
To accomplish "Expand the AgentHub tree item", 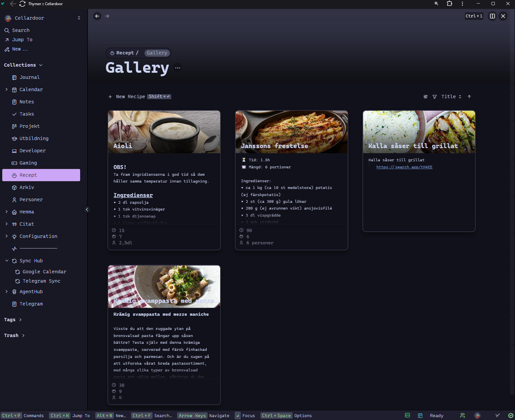I will click(x=6, y=292).
